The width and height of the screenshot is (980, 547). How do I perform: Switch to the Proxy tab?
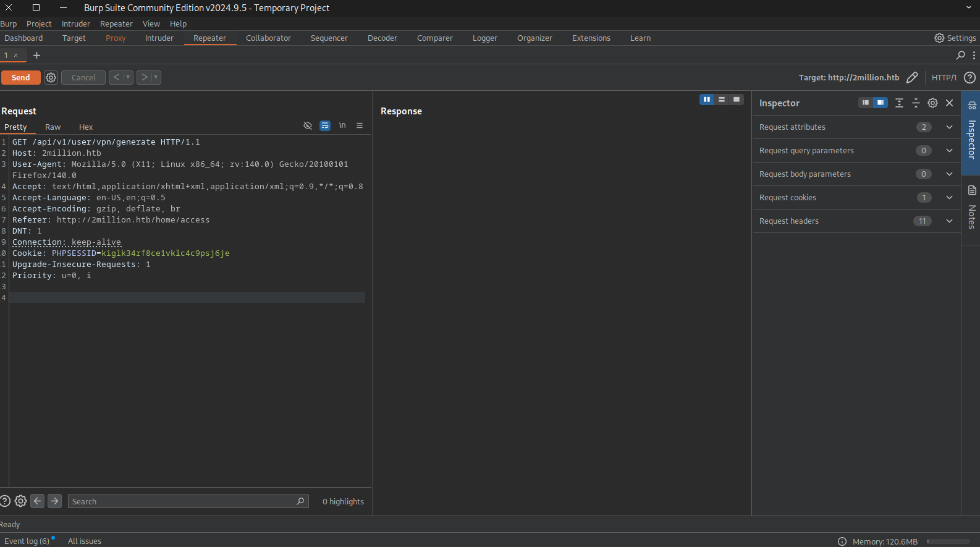pos(116,38)
